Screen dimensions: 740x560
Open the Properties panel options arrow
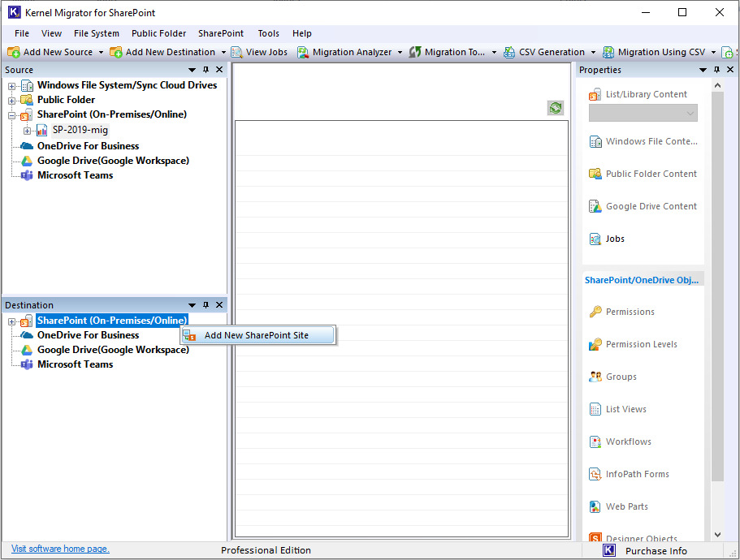tap(703, 70)
